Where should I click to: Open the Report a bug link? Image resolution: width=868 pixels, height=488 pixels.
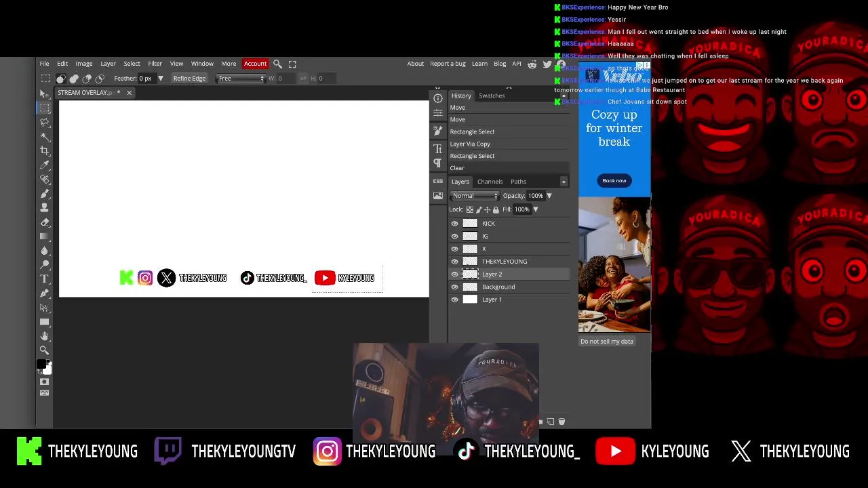click(448, 64)
